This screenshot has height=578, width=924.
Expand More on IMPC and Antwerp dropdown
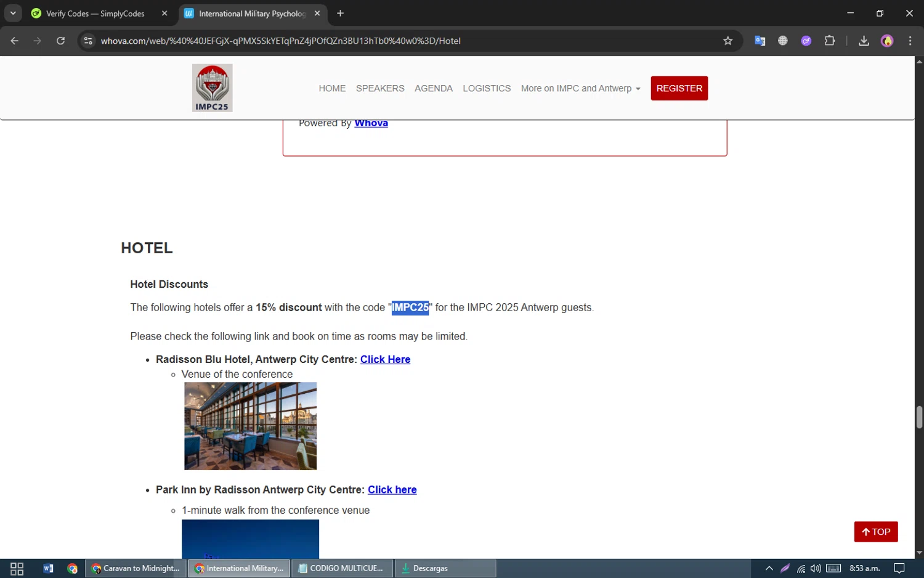pos(580,88)
